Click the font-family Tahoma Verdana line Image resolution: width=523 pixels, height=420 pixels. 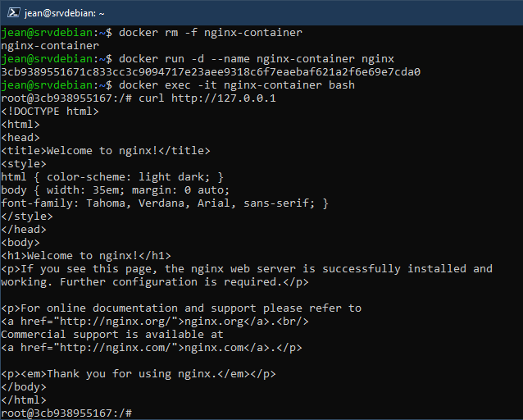tap(165, 203)
